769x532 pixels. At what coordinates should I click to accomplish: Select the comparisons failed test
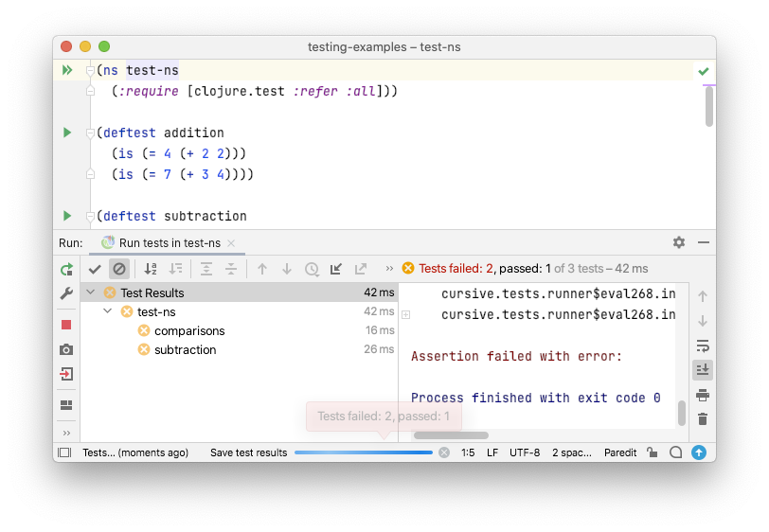click(x=189, y=331)
